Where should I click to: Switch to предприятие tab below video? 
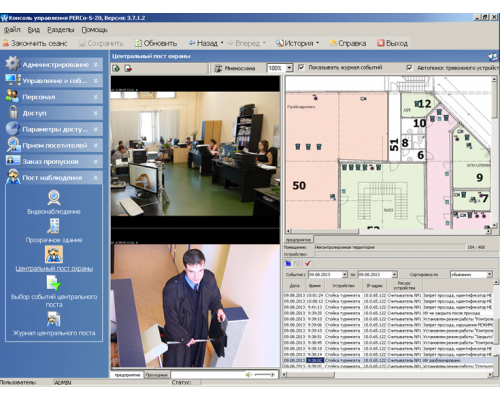pos(127,375)
